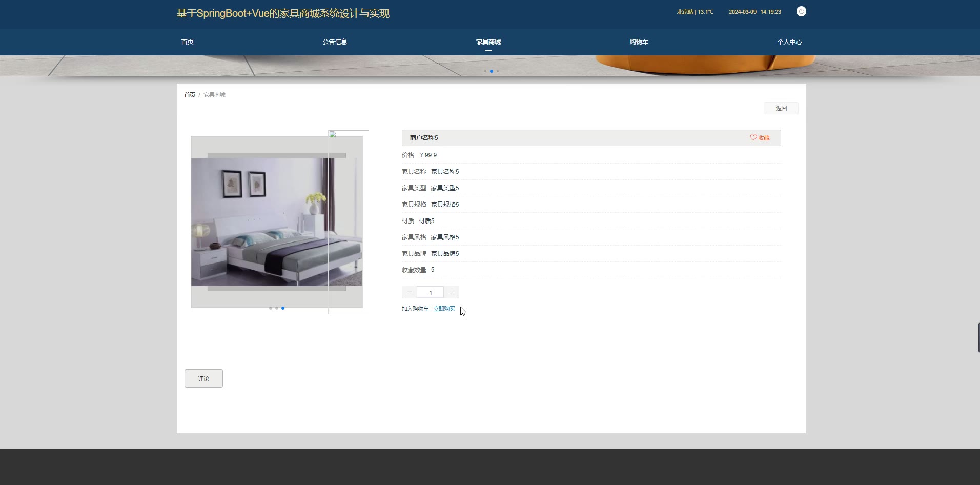Click 加入购物车 add to cart

pyautogui.click(x=415, y=309)
